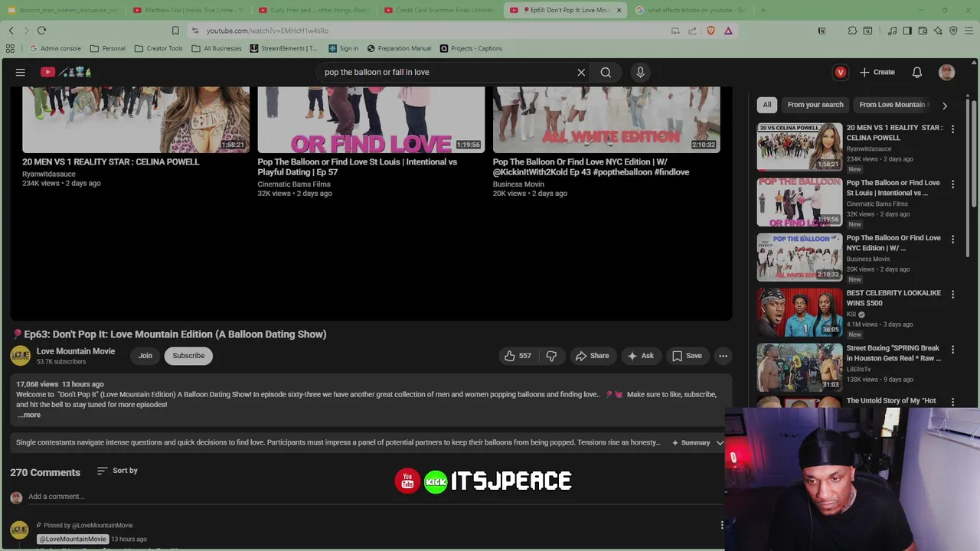Start voice search with the microphone
The image size is (980, 551).
pyautogui.click(x=641, y=72)
